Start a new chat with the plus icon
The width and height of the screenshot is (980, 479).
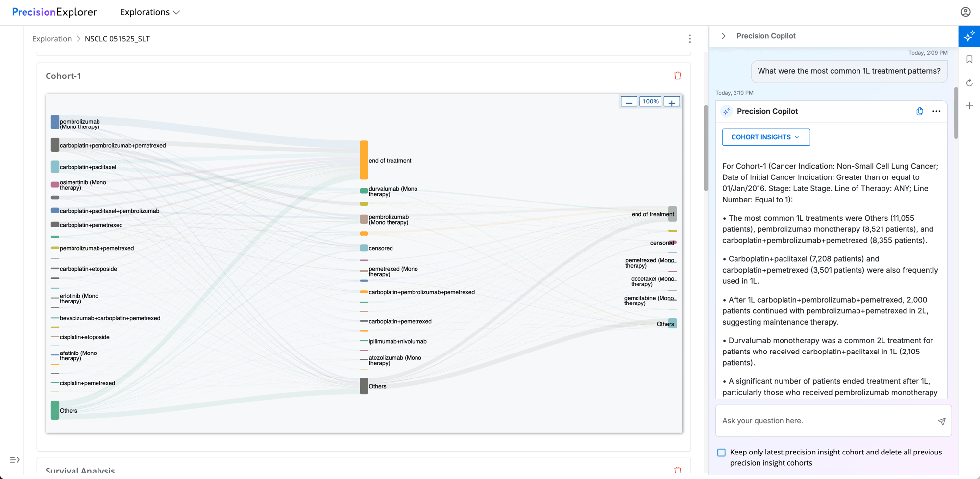[969, 105]
